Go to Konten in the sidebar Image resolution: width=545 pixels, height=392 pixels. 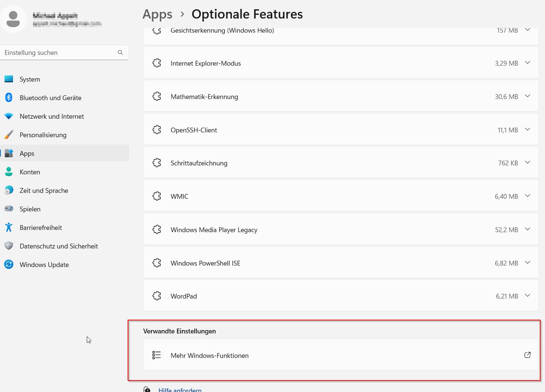pyautogui.click(x=30, y=172)
